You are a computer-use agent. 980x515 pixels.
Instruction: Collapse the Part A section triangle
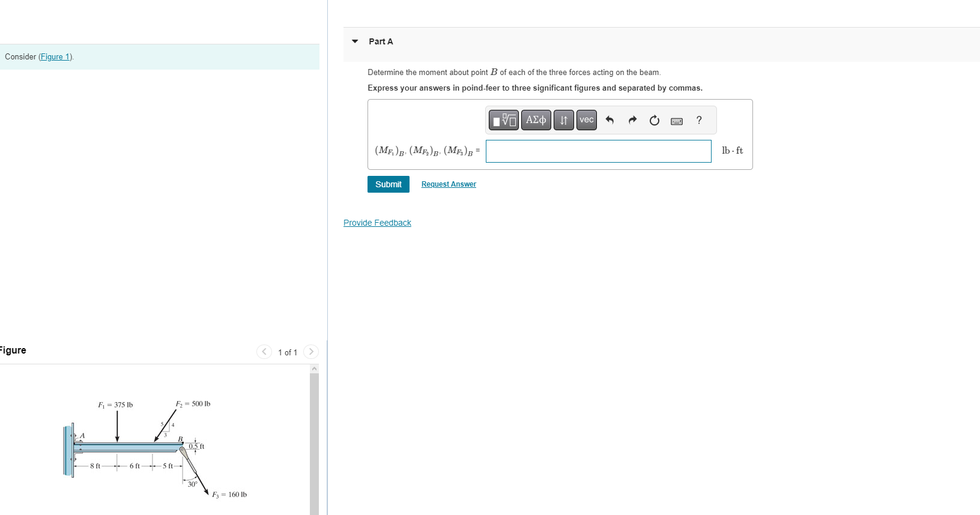click(x=355, y=41)
